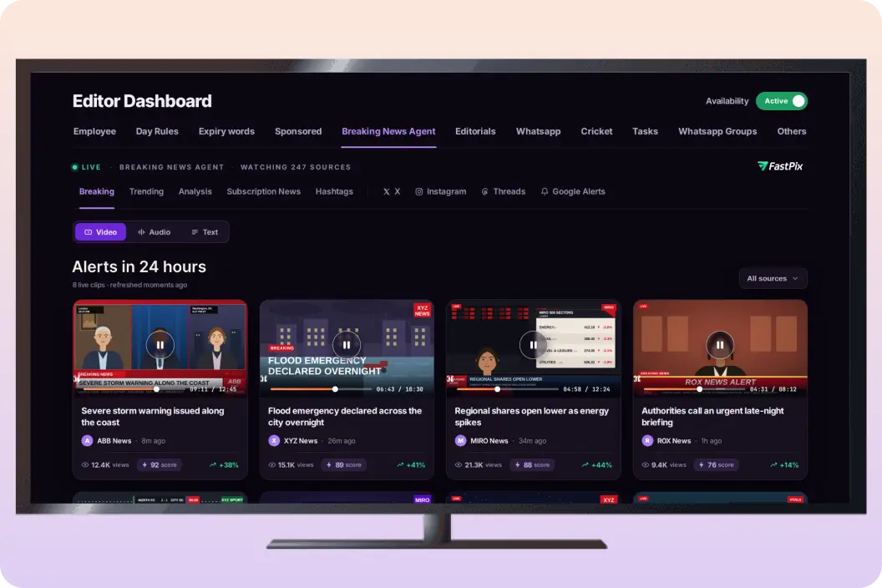
Task: Select the Breaking News Agent tab
Action: [x=388, y=131]
